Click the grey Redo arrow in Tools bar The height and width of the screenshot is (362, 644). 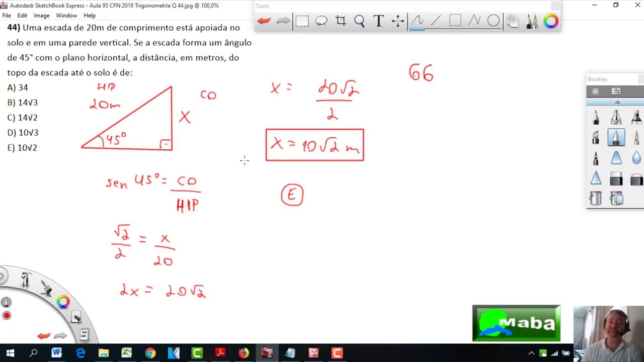(283, 21)
